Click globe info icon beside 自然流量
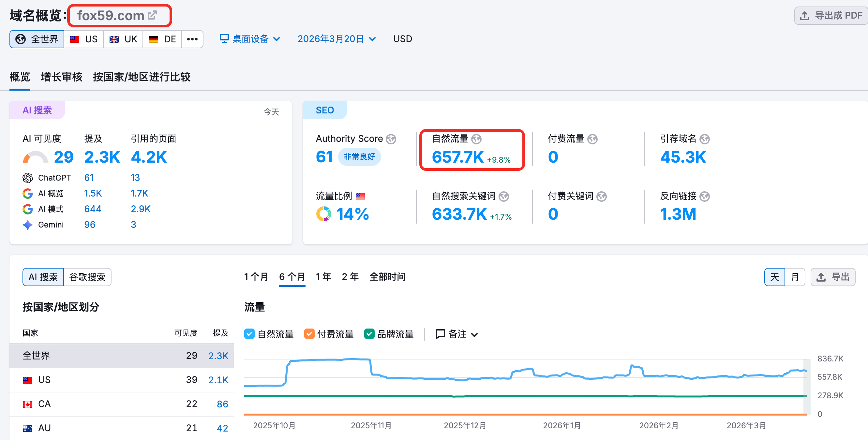The width and height of the screenshot is (868, 440). coord(476,139)
